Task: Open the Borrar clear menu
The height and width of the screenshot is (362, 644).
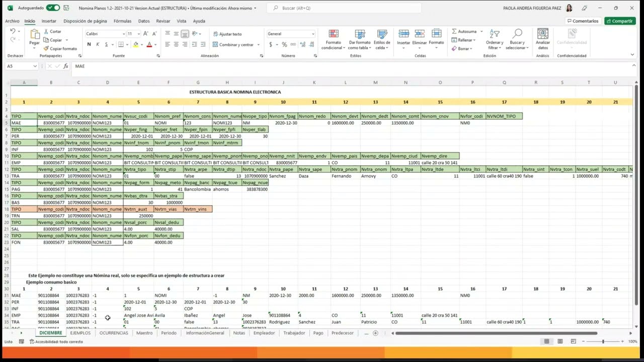Action: pyautogui.click(x=462, y=49)
